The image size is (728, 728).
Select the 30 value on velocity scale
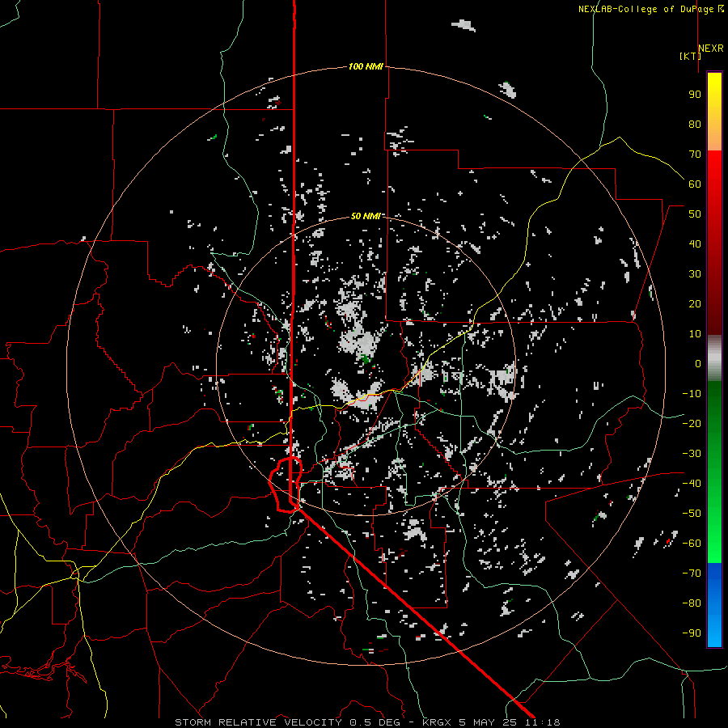(695, 274)
